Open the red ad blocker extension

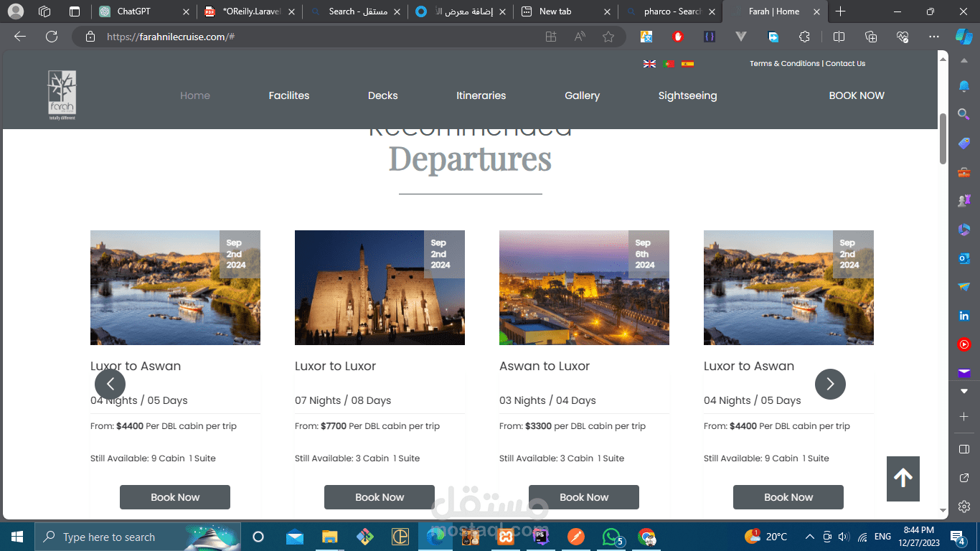(x=678, y=37)
